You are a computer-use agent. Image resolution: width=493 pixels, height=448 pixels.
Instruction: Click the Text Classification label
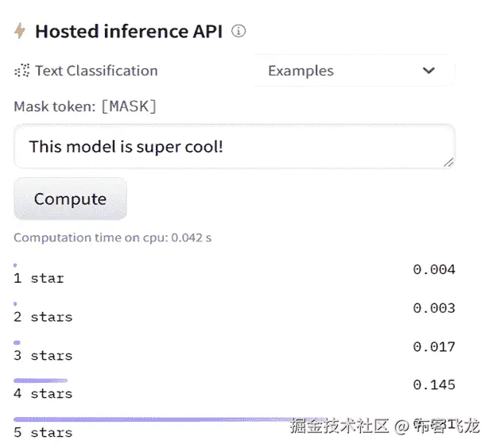[96, 71]
